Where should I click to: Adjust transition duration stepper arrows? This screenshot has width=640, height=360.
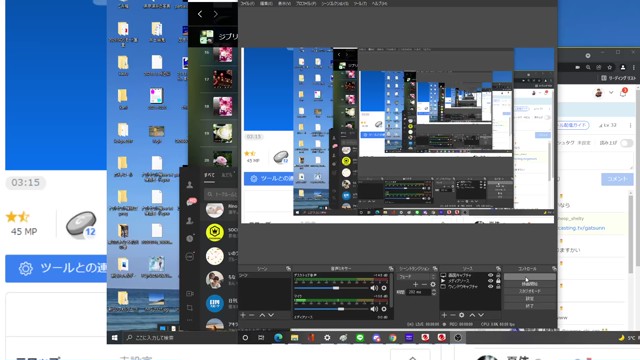tap(433, 292)
